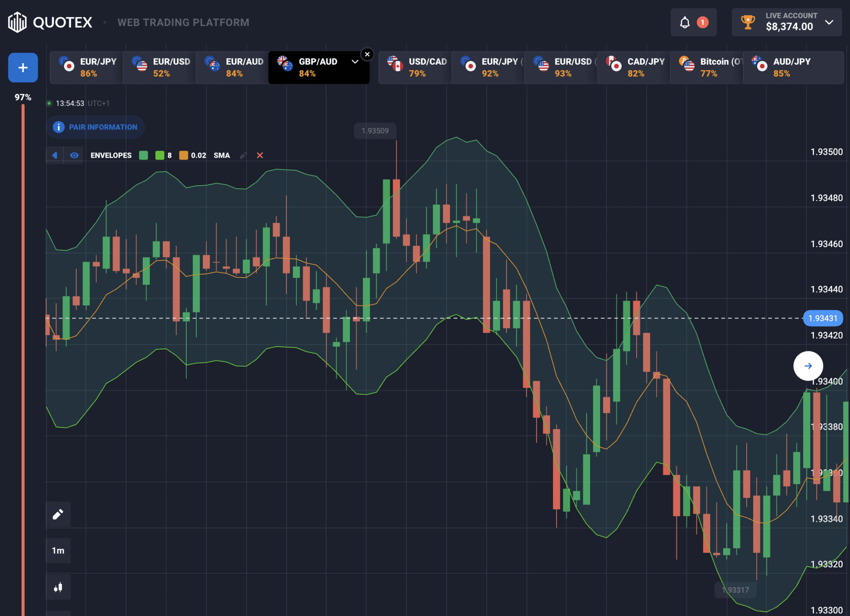Edit Envelopes indicator with pencil icon
Screen dimensions: 850x616
[243, 156]
